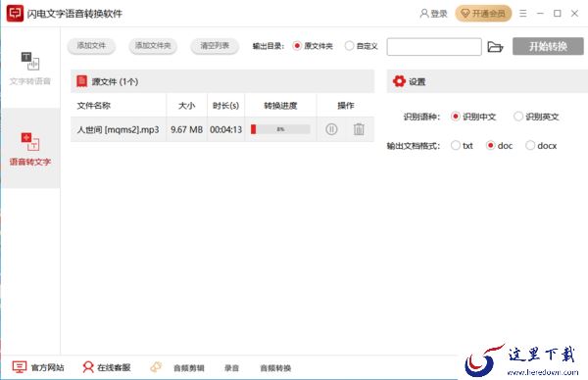Open 在线客服 support link
The height and width of the screenshot is (380, 588).
107,367
